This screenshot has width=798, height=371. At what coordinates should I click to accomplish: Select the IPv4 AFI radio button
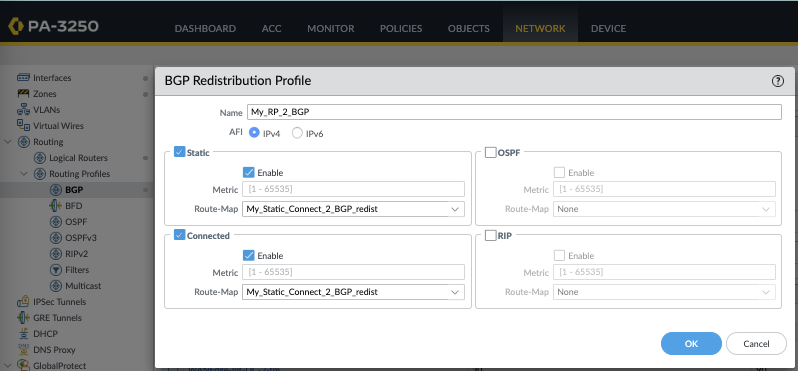coord(254,133)
